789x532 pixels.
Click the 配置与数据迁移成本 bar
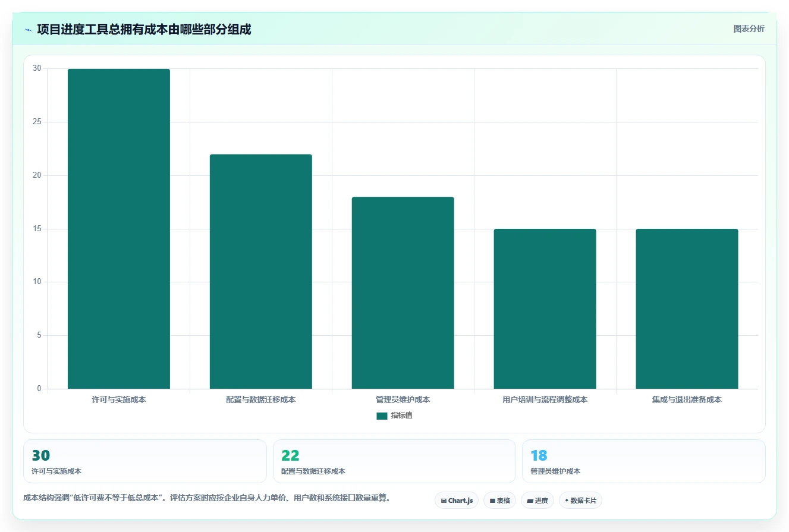[261, 272]
